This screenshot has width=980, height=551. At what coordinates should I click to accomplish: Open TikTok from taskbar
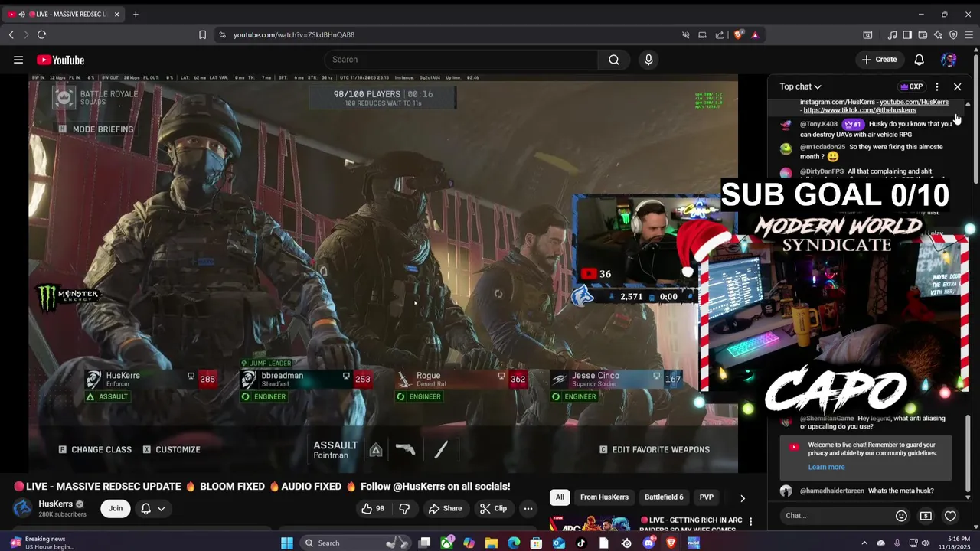pos(581,543)
